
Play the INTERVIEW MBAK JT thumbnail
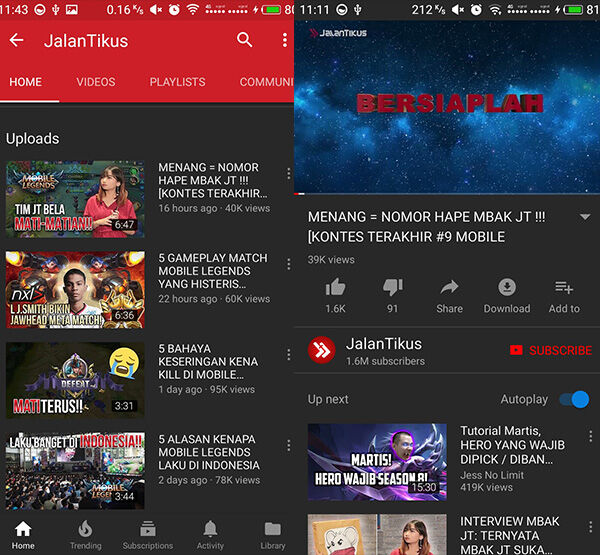click(377, 534)
